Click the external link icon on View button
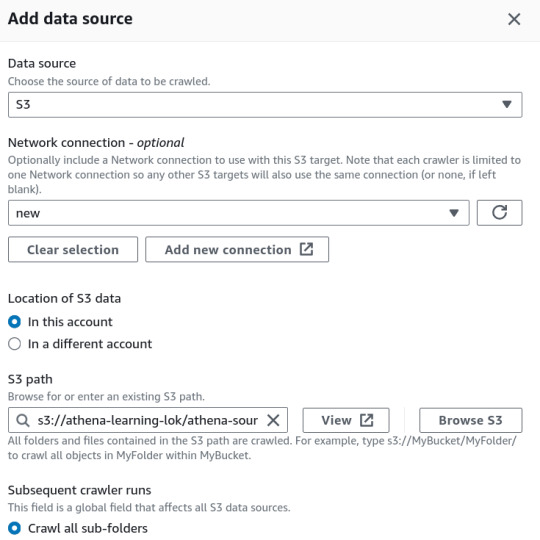540x540 pixels. (366, 420)
